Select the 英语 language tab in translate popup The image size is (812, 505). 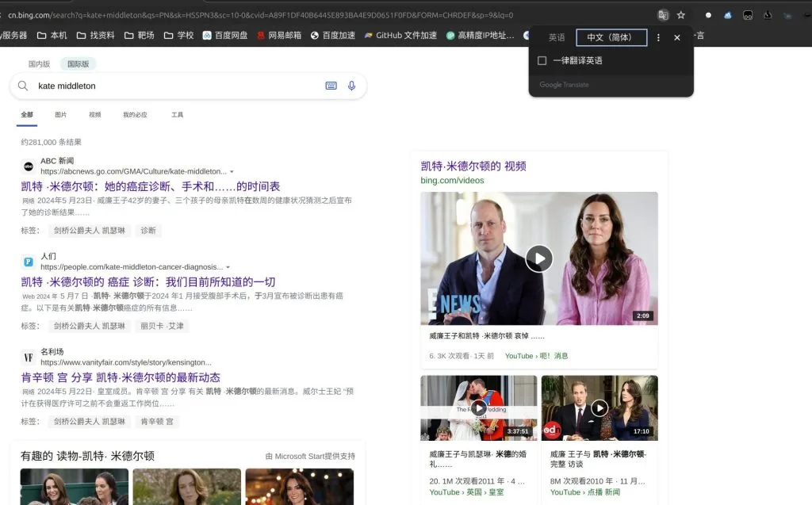(x=557, y=37)
